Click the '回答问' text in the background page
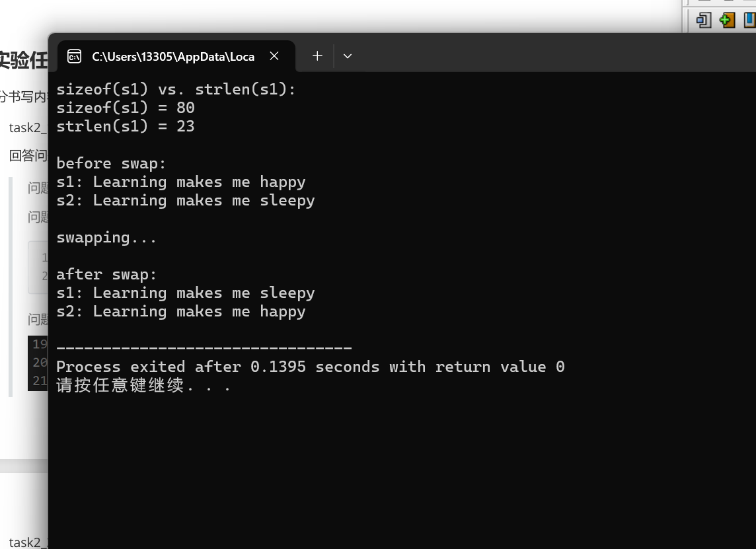 [28, 155]
